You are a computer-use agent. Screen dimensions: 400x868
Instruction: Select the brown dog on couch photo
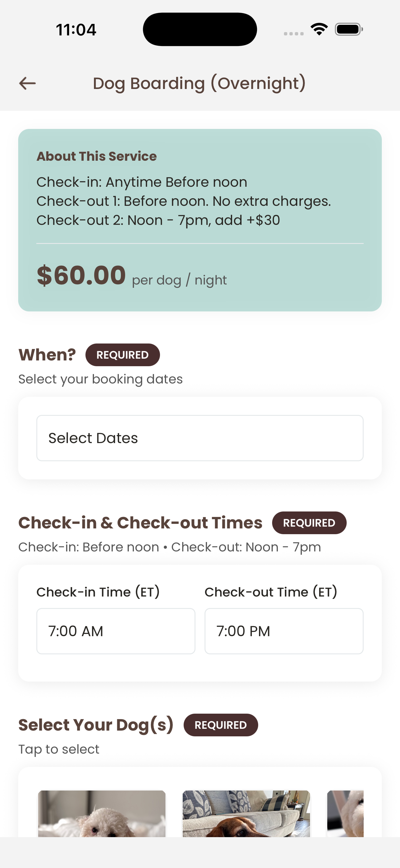(x=246, y=814)
